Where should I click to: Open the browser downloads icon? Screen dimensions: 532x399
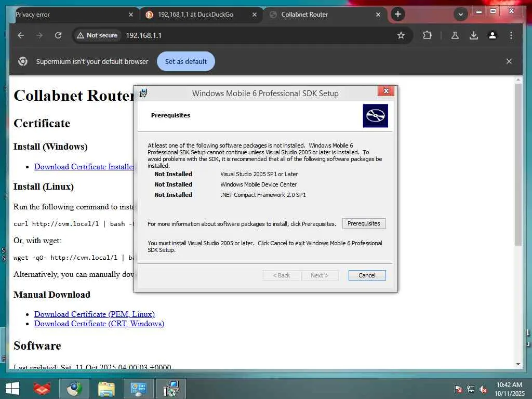tap(474, 35)
